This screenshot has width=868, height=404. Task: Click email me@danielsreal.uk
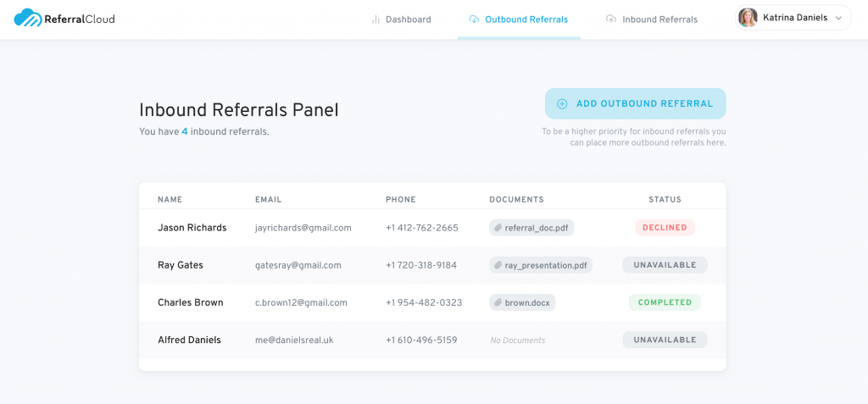point(294,340)
